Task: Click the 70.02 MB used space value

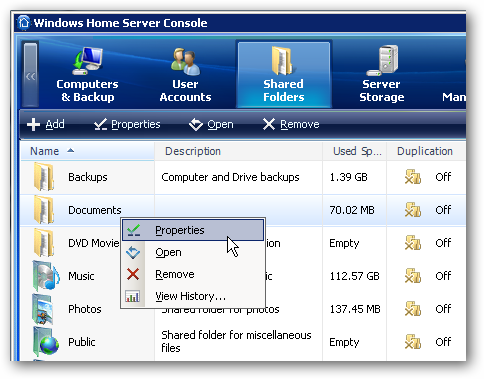Action: point(352,210)
